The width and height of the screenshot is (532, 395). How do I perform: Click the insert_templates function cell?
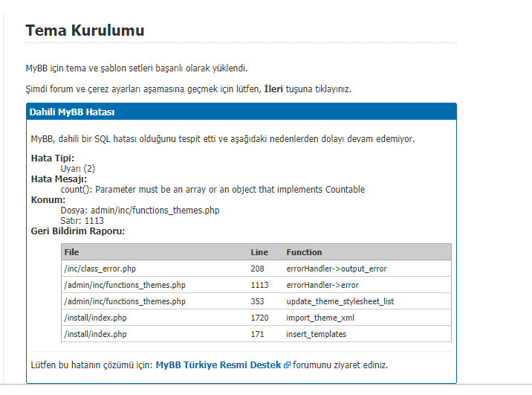[316, 334]
